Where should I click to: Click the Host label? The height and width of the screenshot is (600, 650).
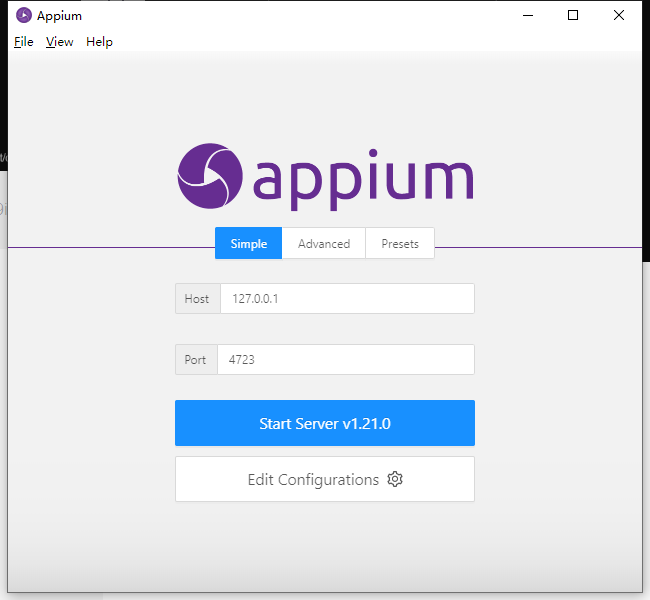click(198, 299)
